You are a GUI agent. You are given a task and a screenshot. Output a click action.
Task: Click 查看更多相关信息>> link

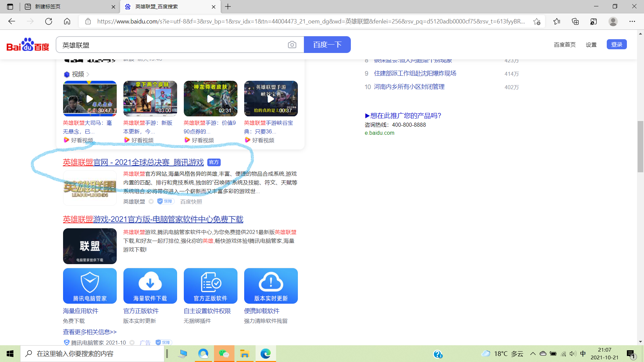pyautogui.click(x=90, y=332)
